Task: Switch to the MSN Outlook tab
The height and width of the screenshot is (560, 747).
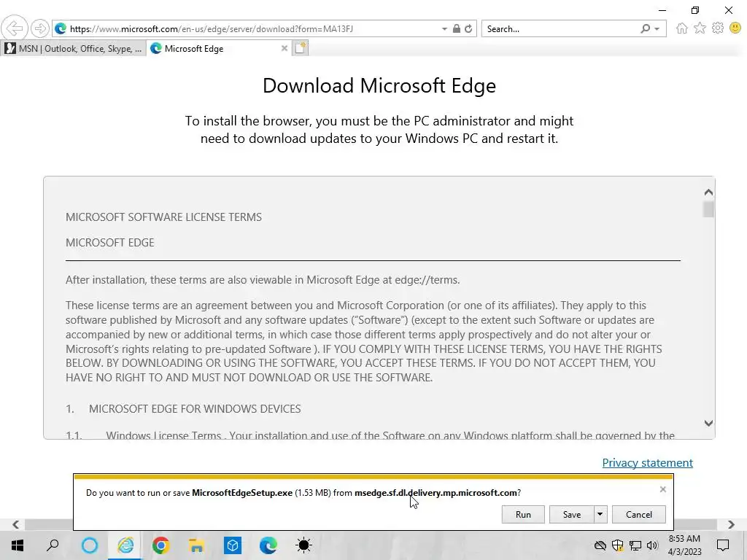Action: pos(73,49)
